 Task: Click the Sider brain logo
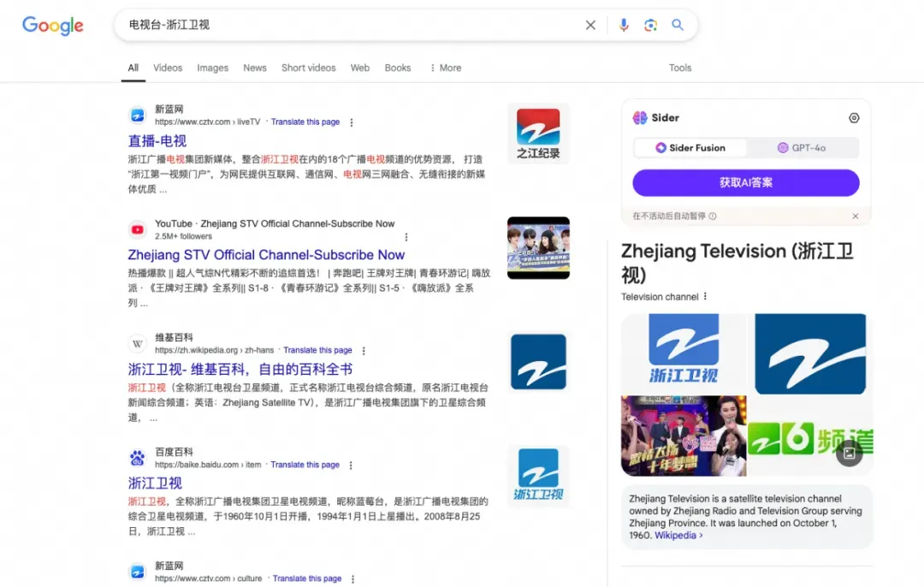tap(640, 118)
